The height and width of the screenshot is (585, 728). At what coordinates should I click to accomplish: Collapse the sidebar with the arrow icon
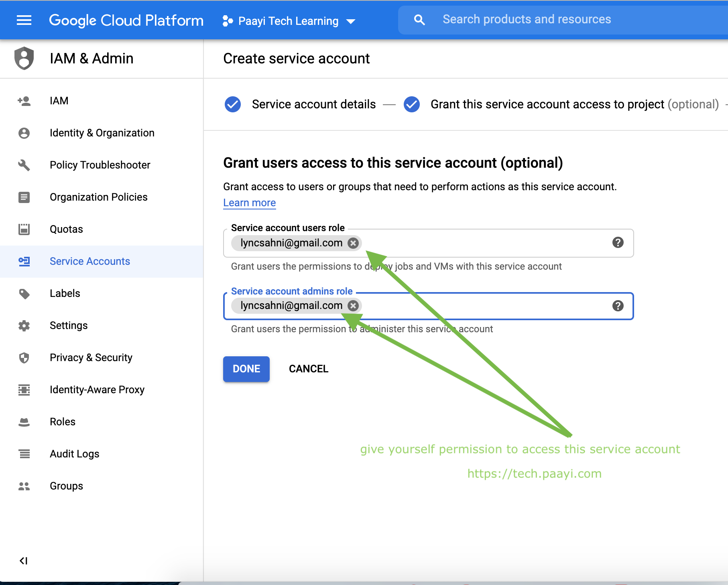(24, 561)
